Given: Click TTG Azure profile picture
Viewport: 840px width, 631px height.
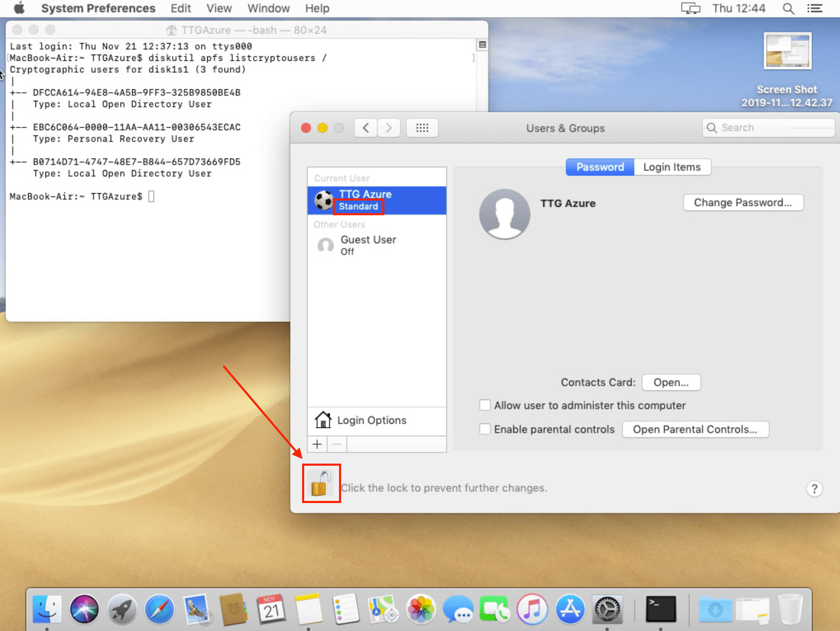Looking at the screenshot, I should pyautogui.click(x=504, y=214).
